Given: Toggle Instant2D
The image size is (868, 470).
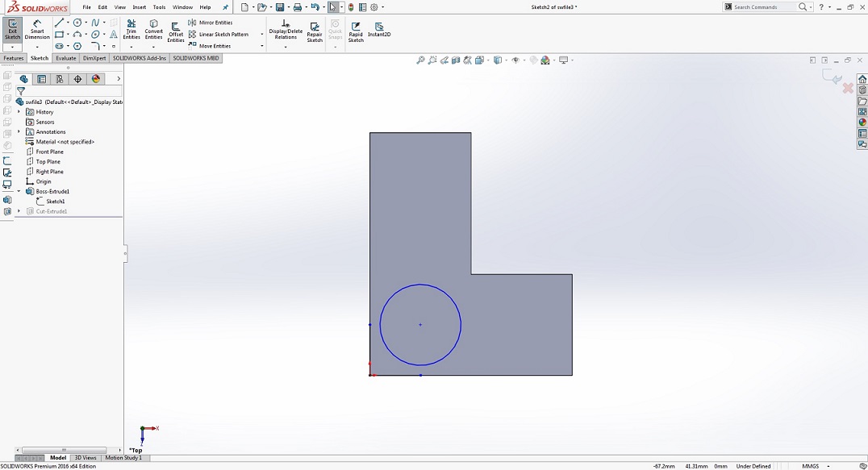Looking at the screenshot, I should pos(379,30).
